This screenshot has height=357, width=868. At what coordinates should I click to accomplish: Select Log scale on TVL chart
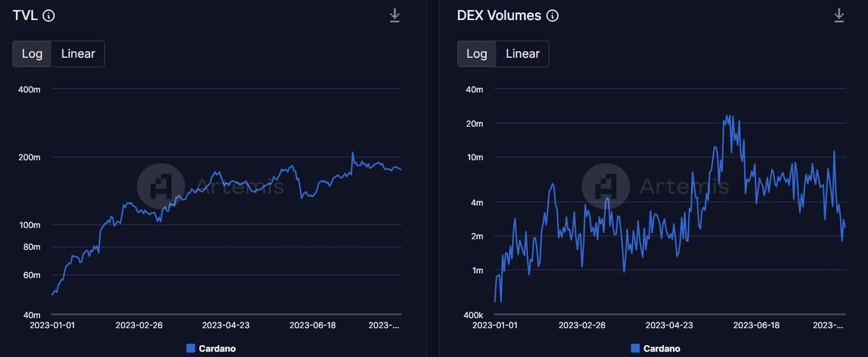point(32,54)
